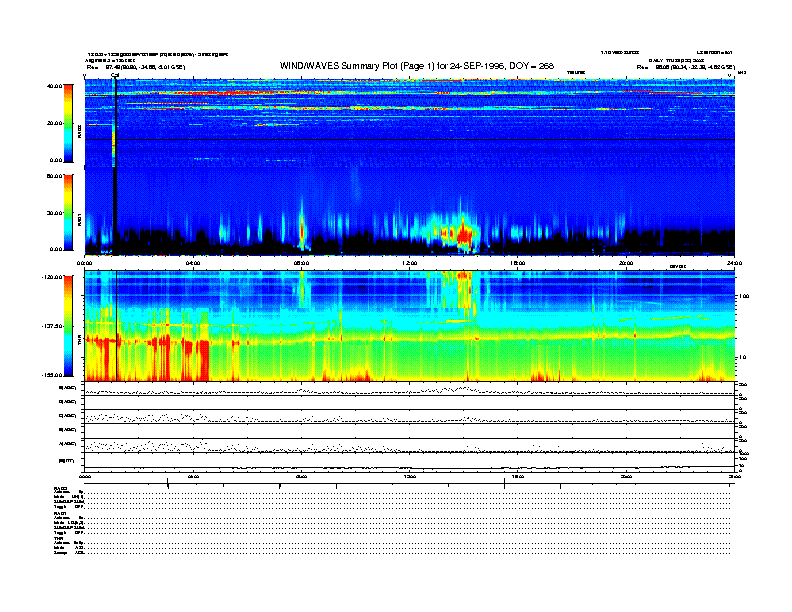Click 08:00 on the RAD1 time axis

[302, 263]
